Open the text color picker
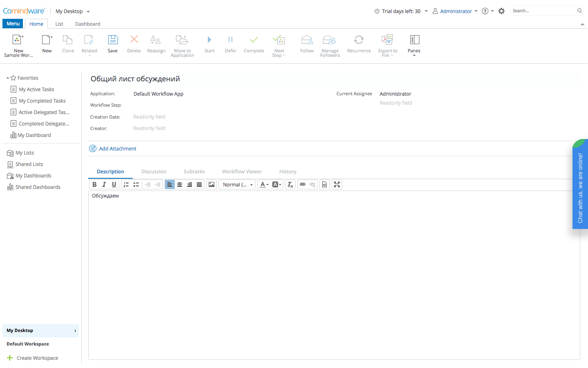 [264, 185]
